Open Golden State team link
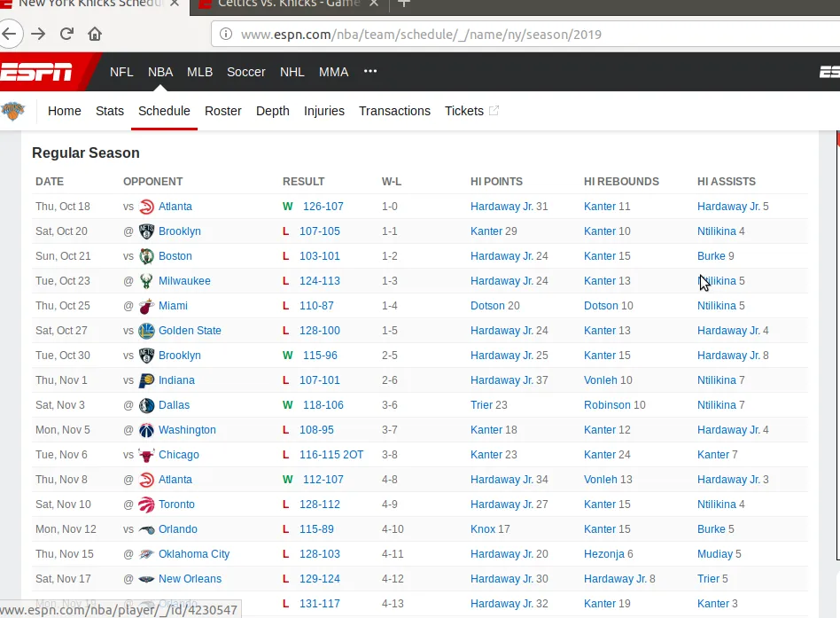This screenshot has width=840, height=618. [190, 331]
